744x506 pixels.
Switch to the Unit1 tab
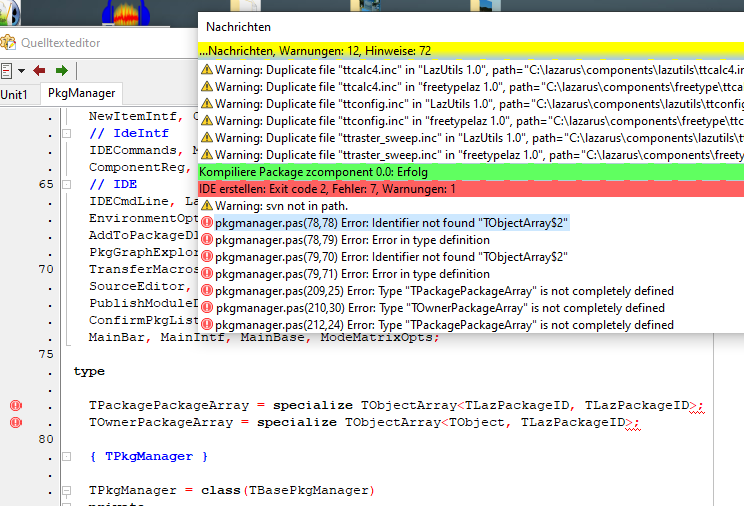point(14,94)
